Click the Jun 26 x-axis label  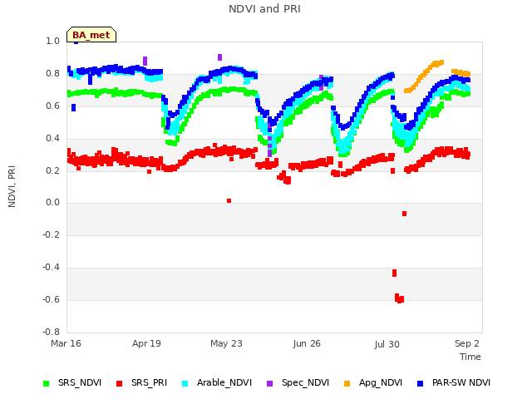click(x=307, y=343)
